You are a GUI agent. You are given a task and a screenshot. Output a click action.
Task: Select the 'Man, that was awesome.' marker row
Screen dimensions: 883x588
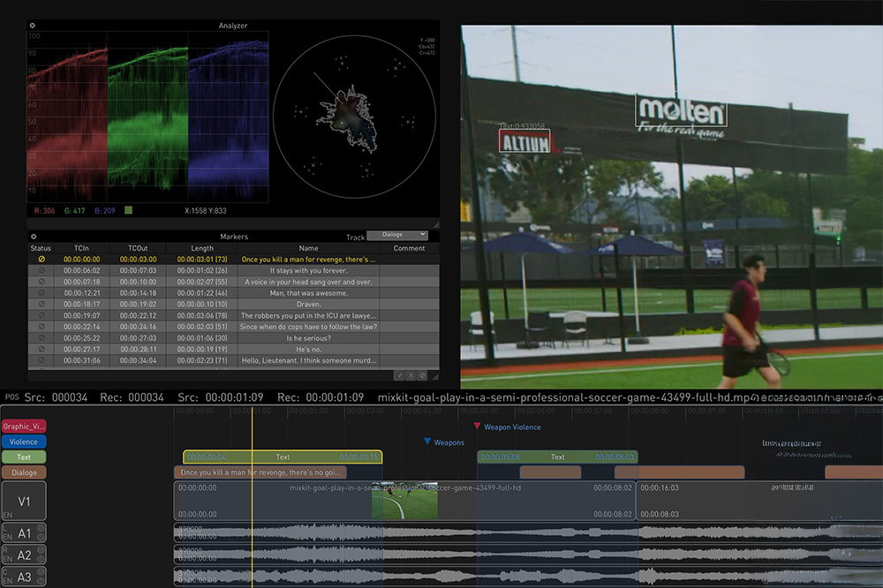click(x=309, y=292)
